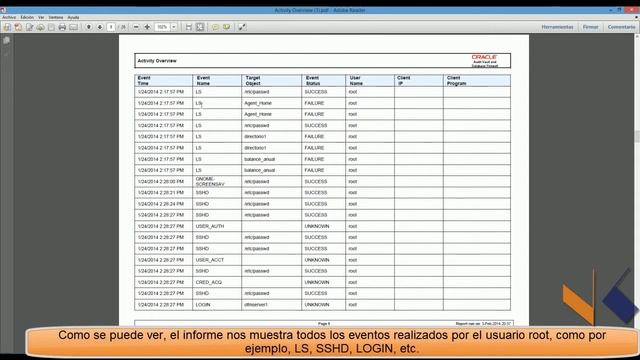Click the Print toolbar icon

(x=62, y=27)
